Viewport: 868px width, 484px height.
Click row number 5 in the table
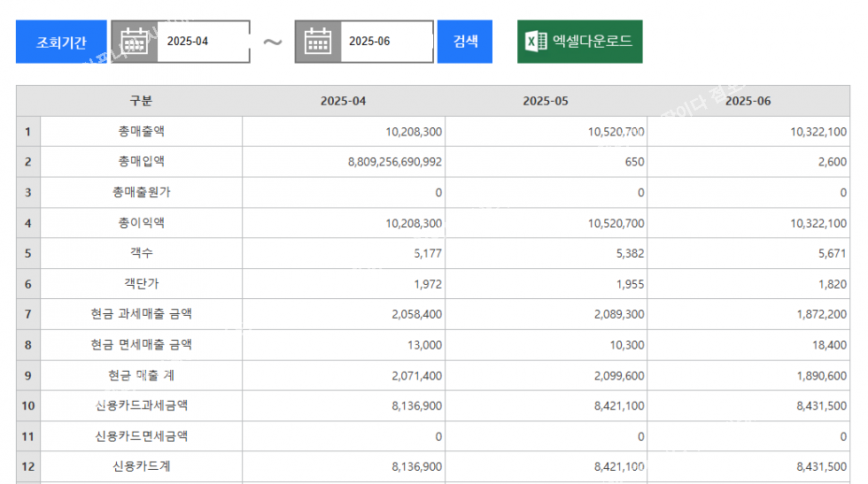[28, 253]
